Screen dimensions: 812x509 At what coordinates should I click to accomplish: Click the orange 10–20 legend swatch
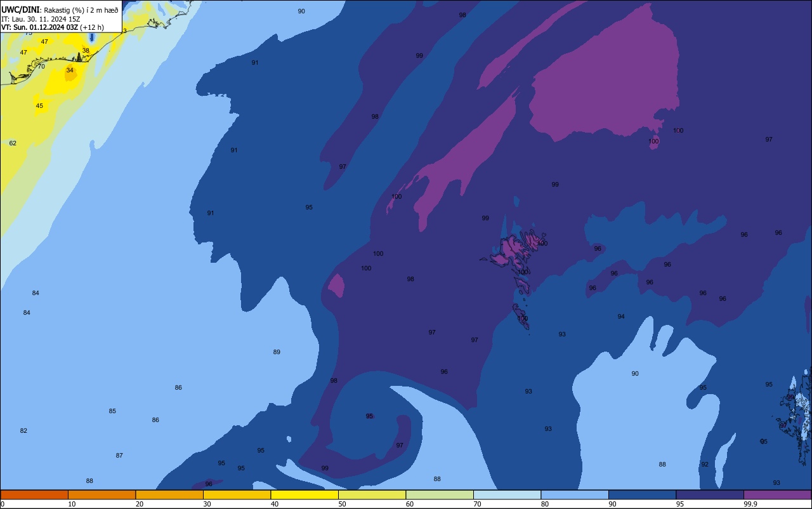point(101,494)
